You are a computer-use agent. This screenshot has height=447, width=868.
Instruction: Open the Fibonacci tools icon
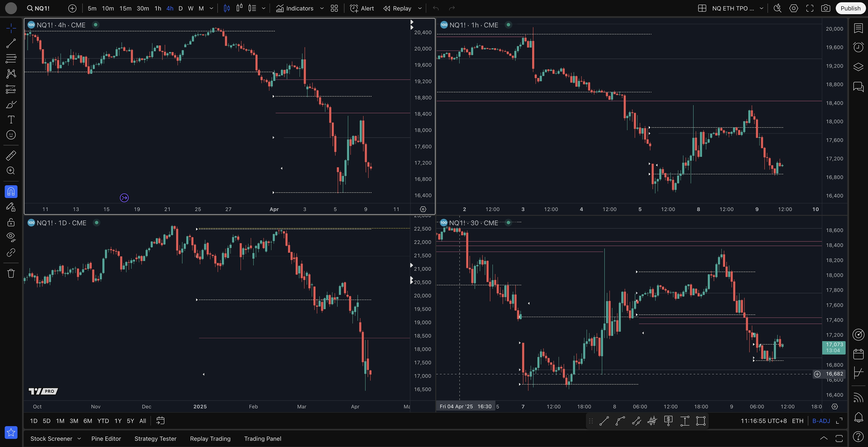11,58
